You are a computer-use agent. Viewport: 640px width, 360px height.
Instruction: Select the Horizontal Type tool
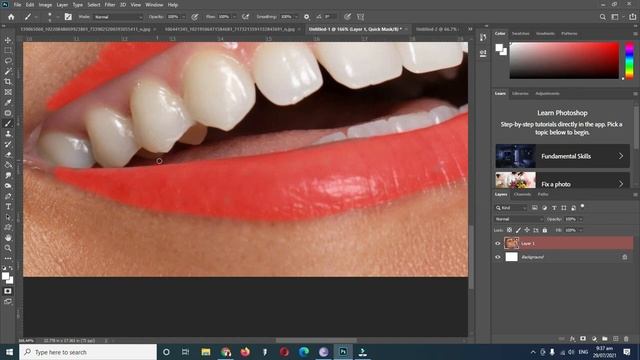point(8,207)
